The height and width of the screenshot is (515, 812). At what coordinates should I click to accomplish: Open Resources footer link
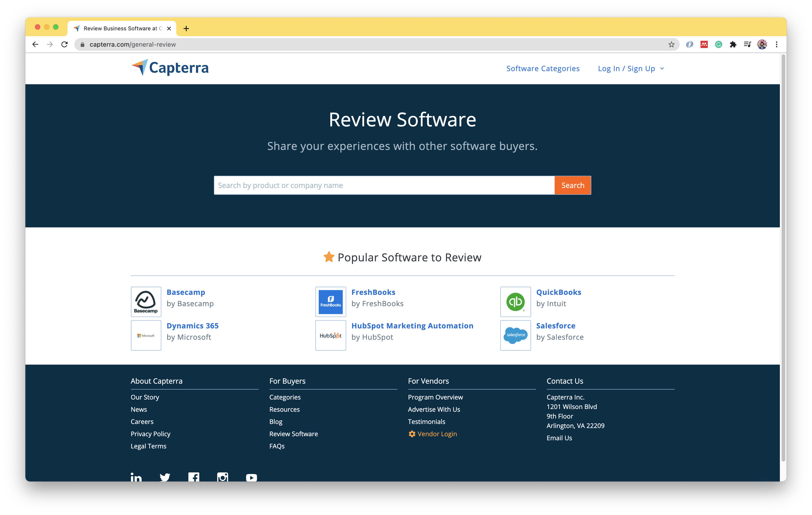(x=285, y=409)
